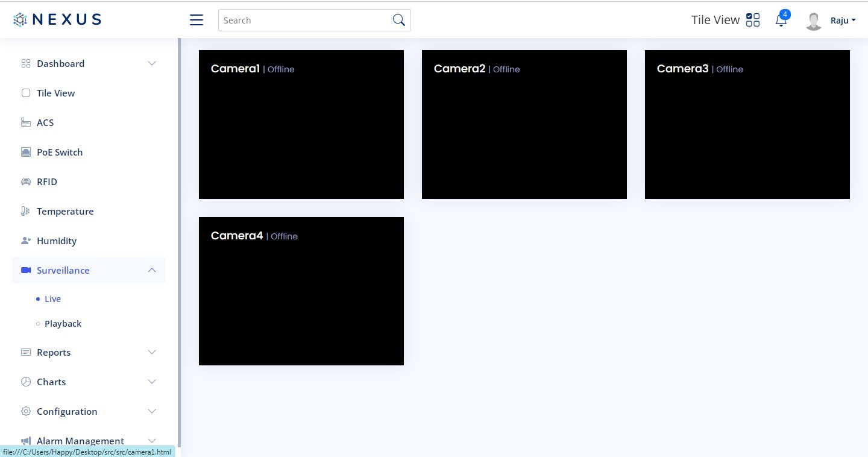
Task: Open PoE Switch from sidebar
Action: coord(59,152)
